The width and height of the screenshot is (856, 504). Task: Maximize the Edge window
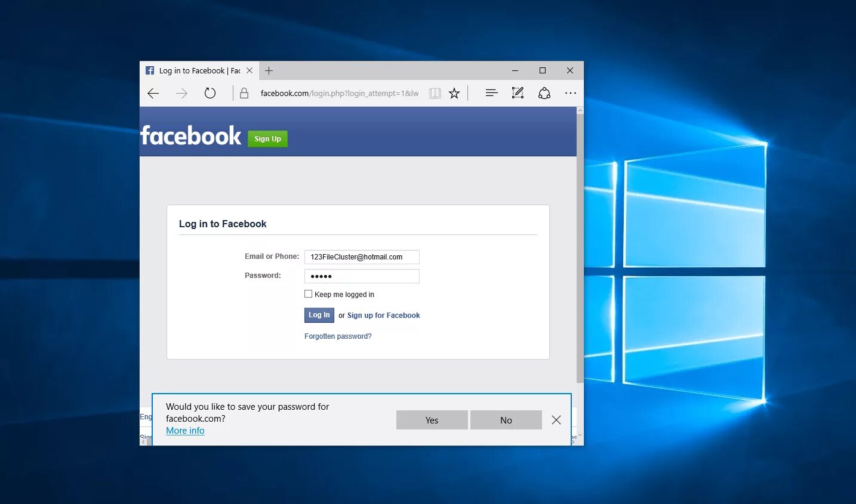(x=543, y=70)
